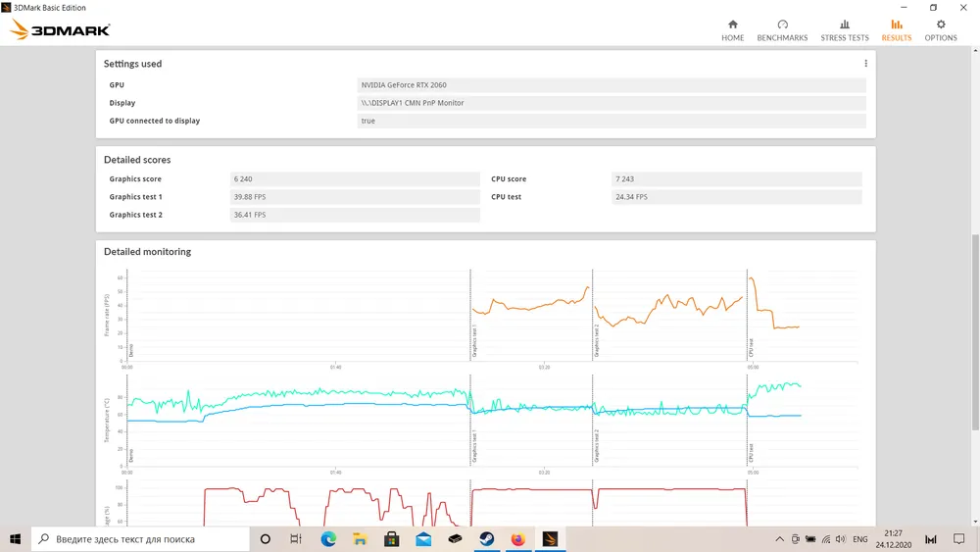The image size is (980, 552).
Task: Open the Windows Start menu
Action: click(16, 538)
